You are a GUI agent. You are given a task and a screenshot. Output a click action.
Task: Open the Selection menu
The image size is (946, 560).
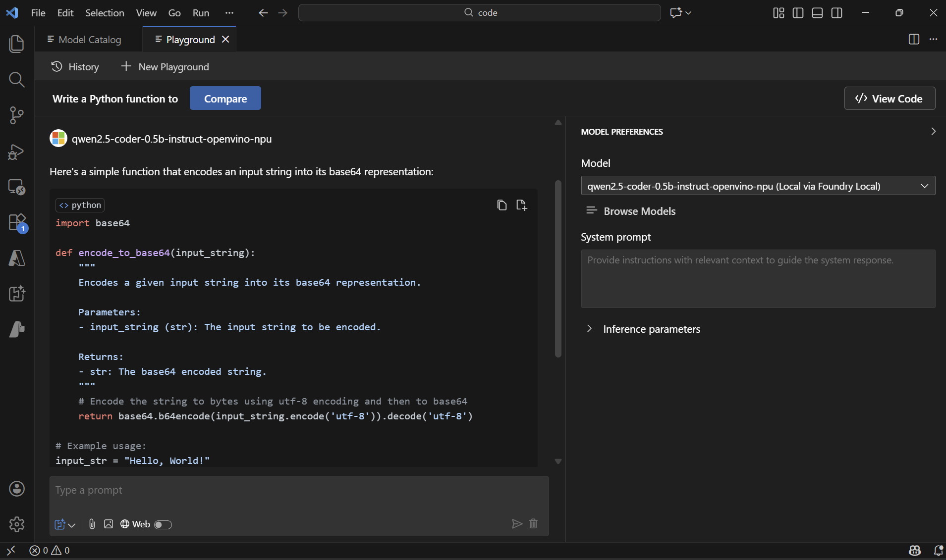click(x=105, y=13)
